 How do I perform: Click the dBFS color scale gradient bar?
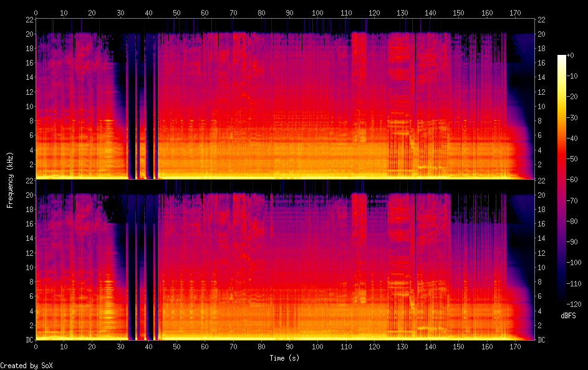coord(561,179)
